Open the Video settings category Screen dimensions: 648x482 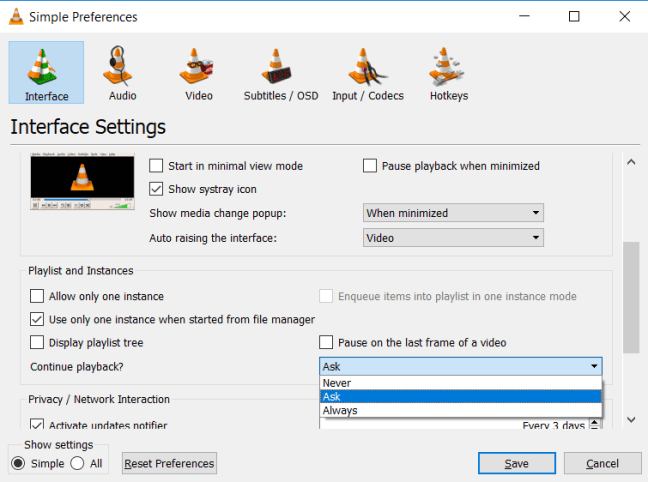click(199, 72)
